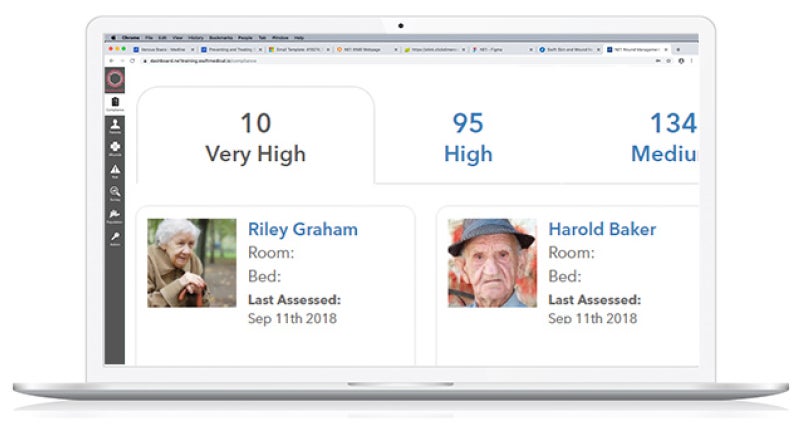Image resolution: width=802 pixels, height=433 pixels.
Task: Reload the page with refresh icon
Action: pyautogui.click(x=132, y=61)
